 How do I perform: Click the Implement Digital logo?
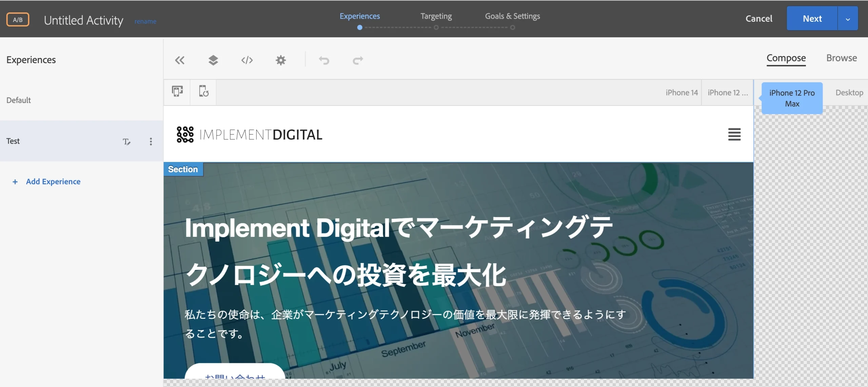point(249,134)
